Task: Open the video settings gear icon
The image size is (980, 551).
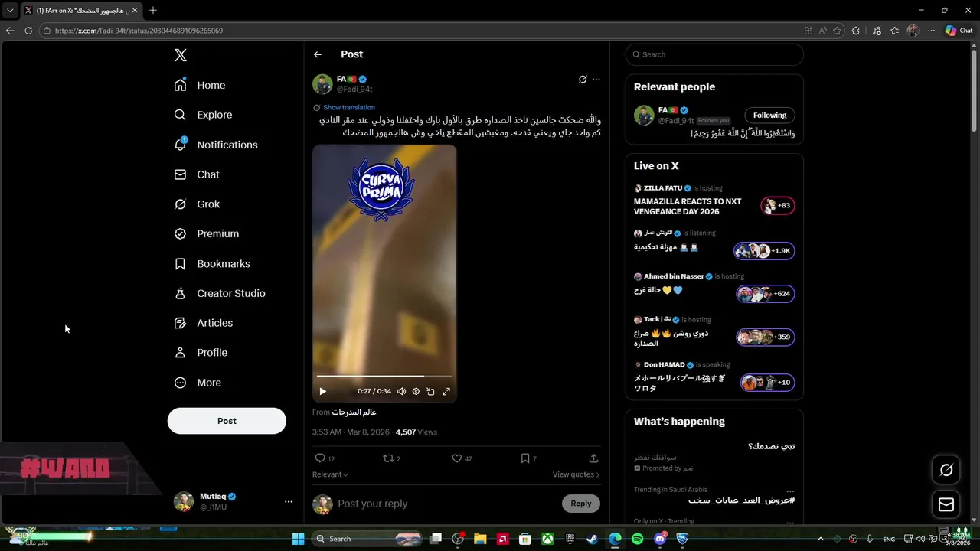Action: pos(416,391)
